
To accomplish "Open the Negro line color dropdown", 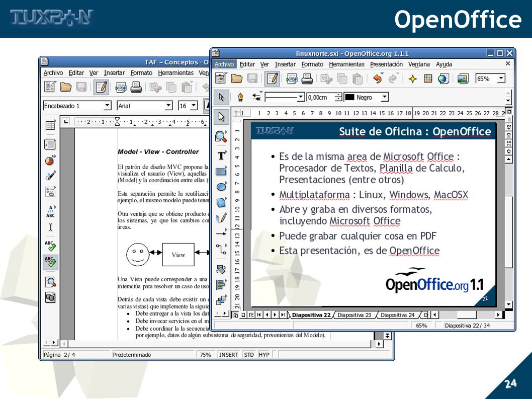I will 384,98.
